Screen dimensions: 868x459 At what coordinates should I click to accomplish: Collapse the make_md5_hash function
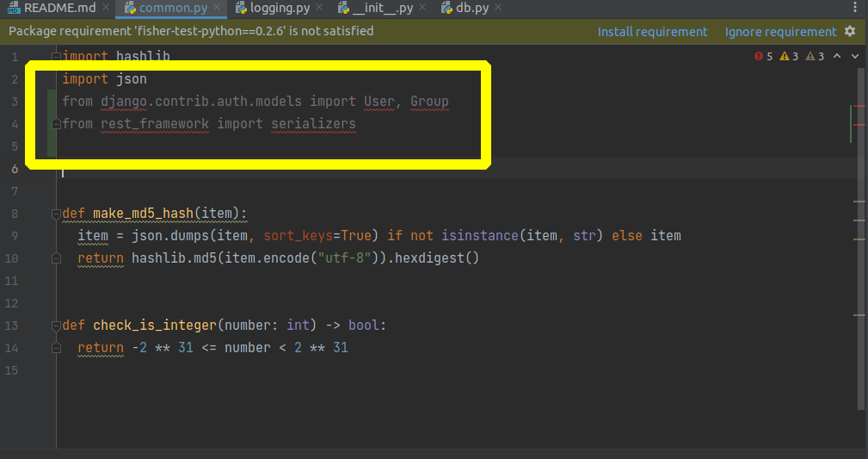click(x=56, y=214)
